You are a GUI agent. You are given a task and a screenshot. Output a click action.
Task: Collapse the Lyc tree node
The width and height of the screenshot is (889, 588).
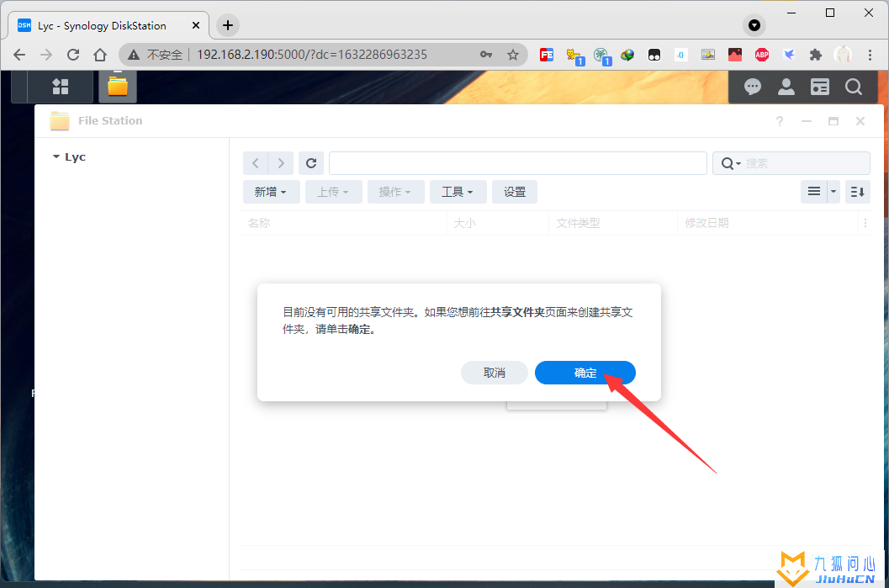click(56, 156)
